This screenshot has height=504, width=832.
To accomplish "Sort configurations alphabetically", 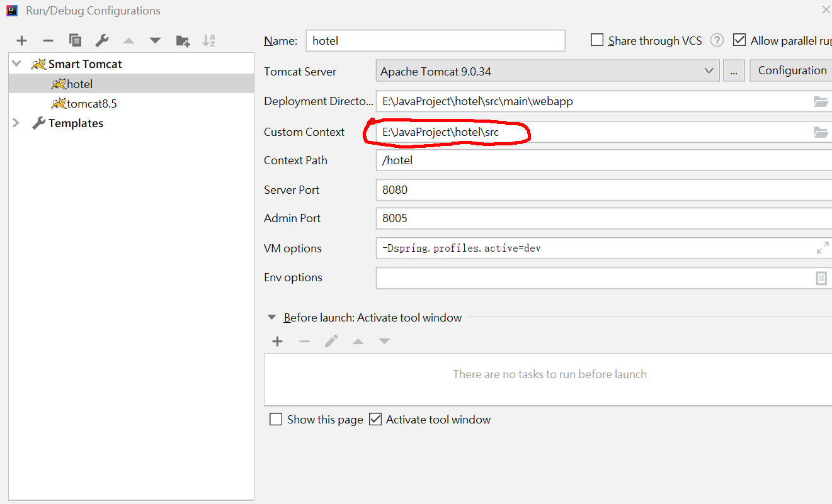I will click(209, 41).
